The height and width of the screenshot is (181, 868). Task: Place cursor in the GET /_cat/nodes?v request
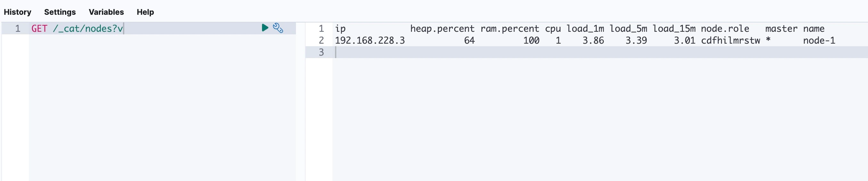(x=77, y=29)
